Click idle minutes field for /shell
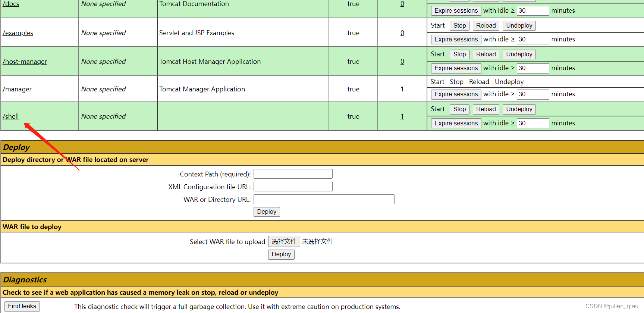This screenshot has height=313, width=644. pos(533,123)
